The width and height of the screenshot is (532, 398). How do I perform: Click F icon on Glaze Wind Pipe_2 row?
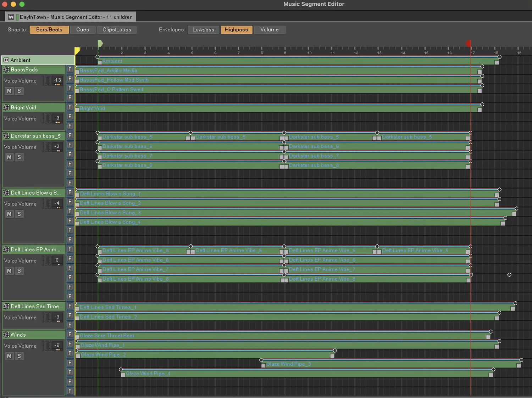(70, 353)
